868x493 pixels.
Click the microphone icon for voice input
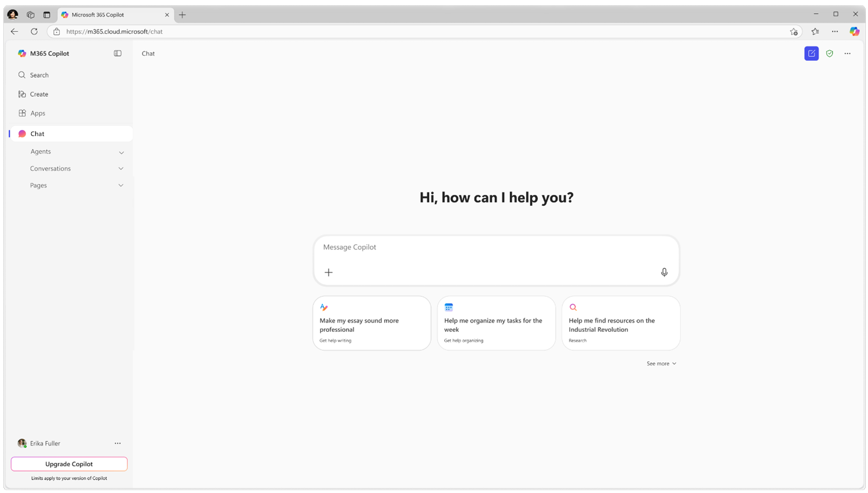point(664,273)
